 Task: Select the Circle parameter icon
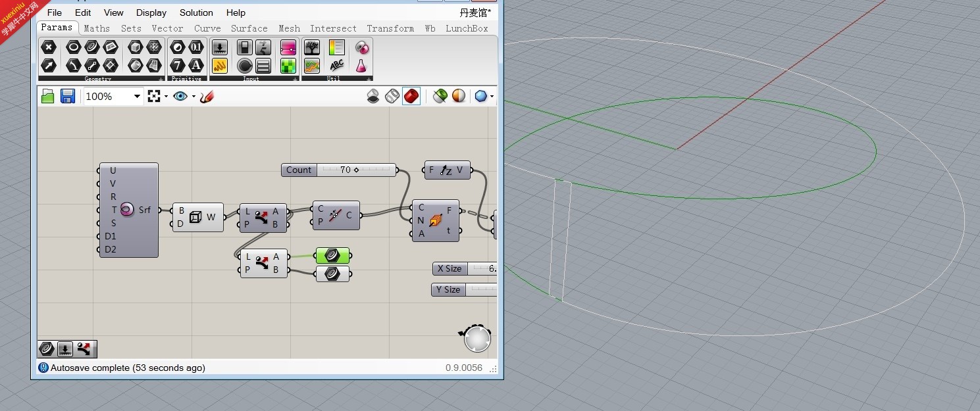pos(74,47)
